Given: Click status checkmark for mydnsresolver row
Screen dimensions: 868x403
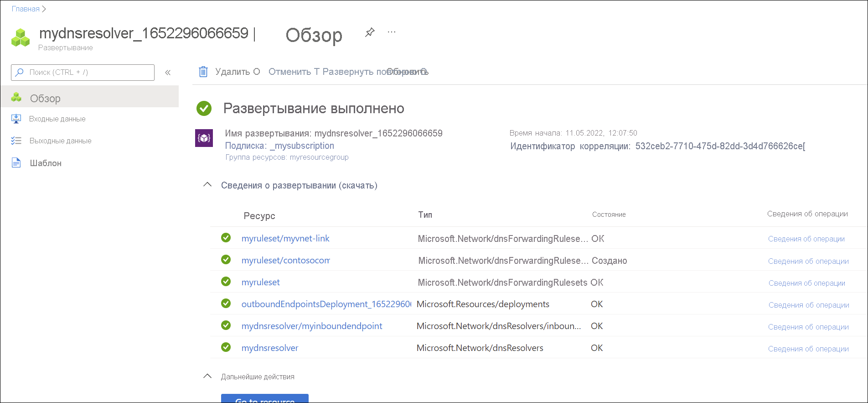Looking at the screenshot, I should 226,347.
